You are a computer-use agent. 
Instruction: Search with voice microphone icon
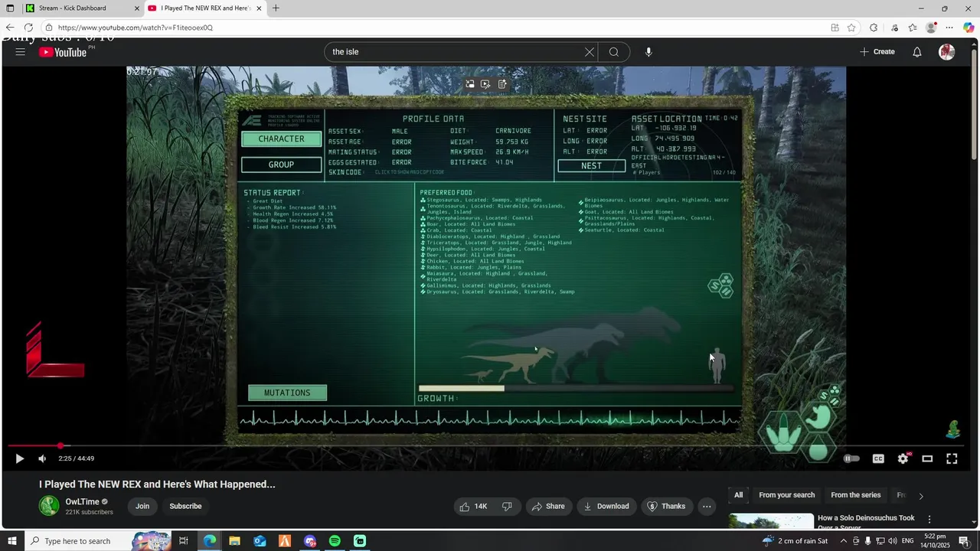(x=648, y=52)
